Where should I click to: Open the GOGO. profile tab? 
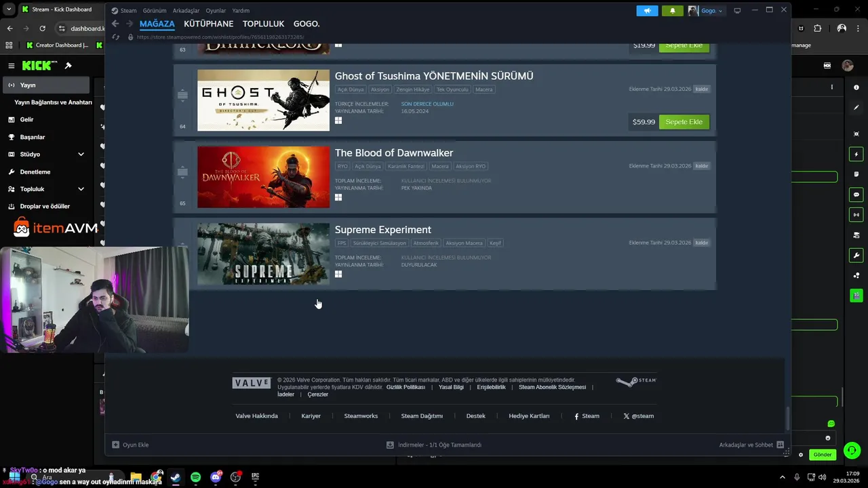307,24
